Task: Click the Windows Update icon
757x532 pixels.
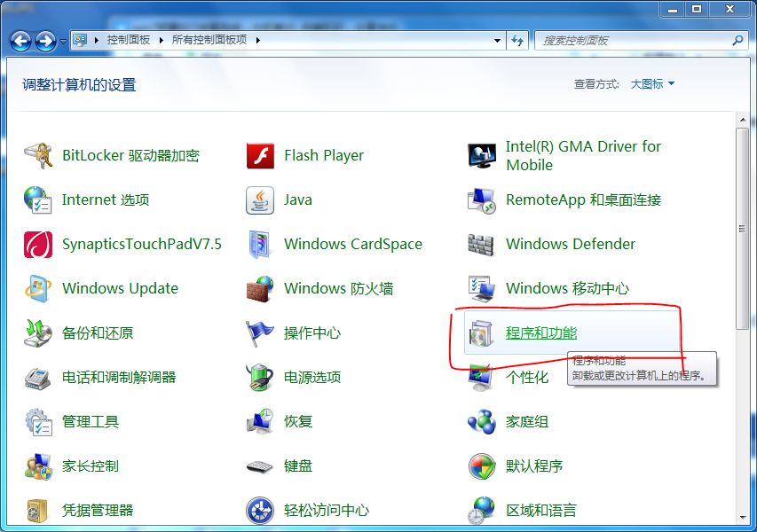Action: pos(37,288)
